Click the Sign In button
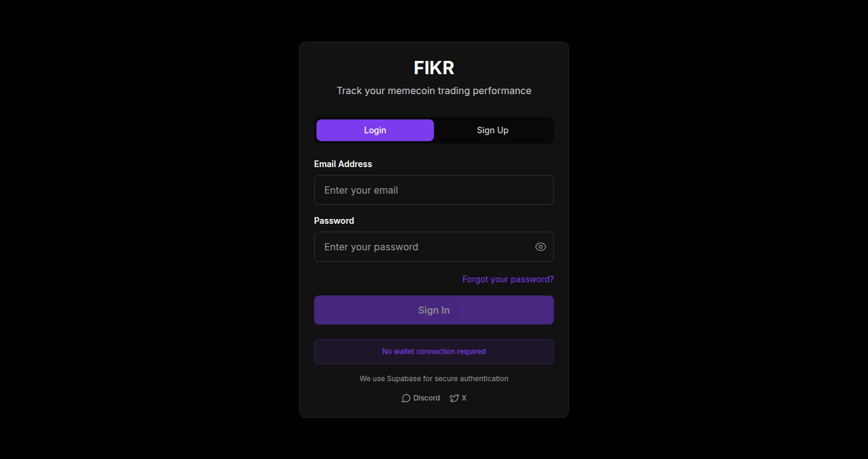This screenshot has height=459, width=868. click(434, 310)
